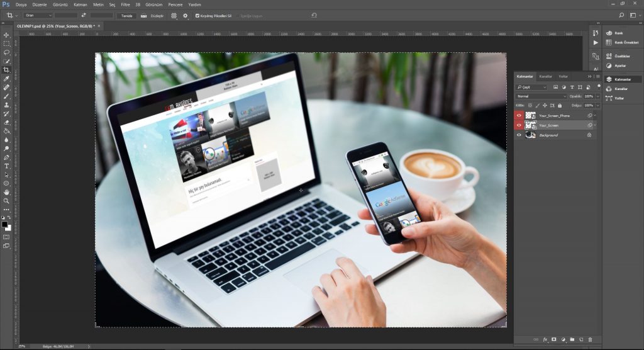This screenshot has height=350, width=644.
Task: Select the Hand tool
Action: point(6,192)
